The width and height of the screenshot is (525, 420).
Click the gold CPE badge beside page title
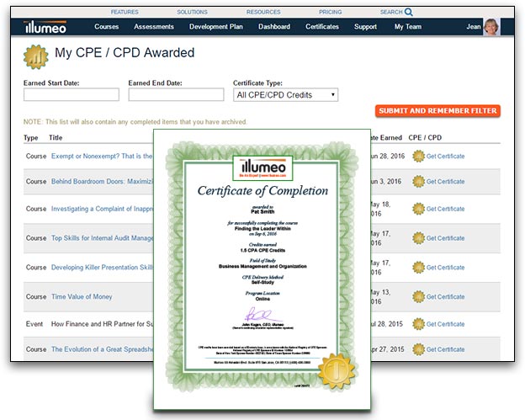click(x=36, y=57)
